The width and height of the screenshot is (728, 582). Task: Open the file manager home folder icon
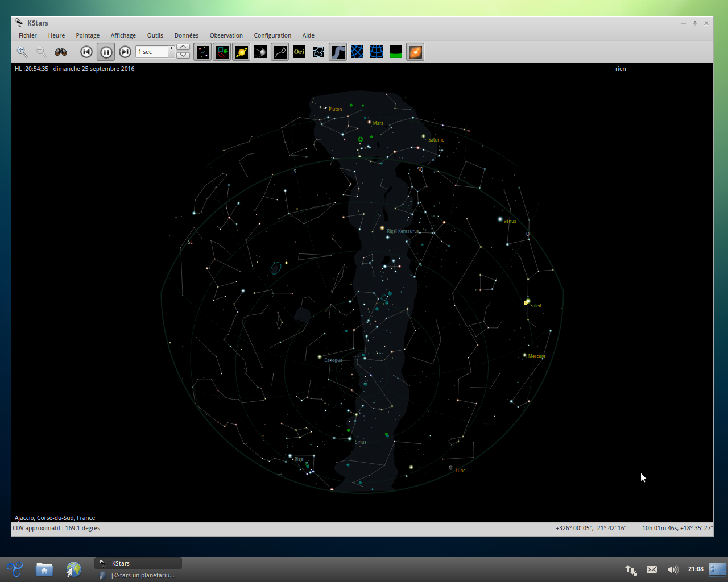(x=44, y=569)
